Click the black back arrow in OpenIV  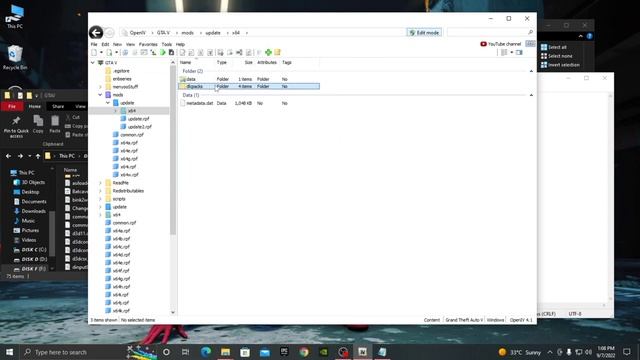coord(96,32)
